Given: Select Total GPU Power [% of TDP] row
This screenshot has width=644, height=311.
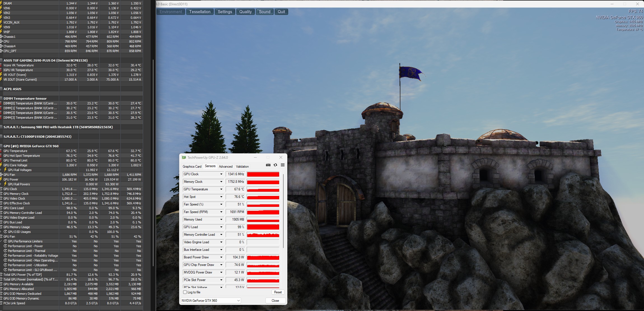Looking at the screenshot, I should 72,275.
